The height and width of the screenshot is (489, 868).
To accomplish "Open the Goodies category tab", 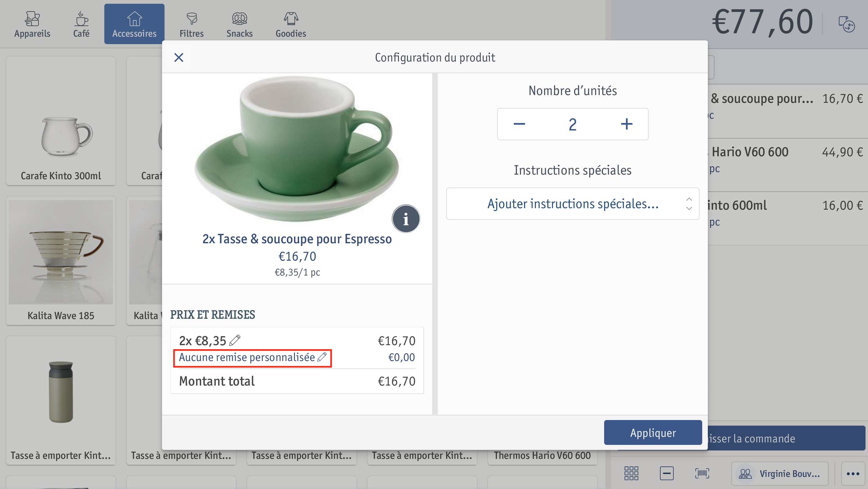I will 291,24.
